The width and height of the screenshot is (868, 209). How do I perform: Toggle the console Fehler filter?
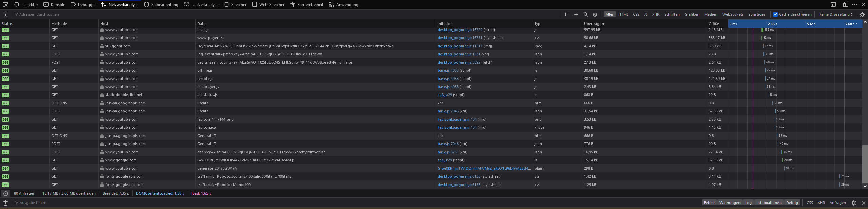[x=709, y=203]
